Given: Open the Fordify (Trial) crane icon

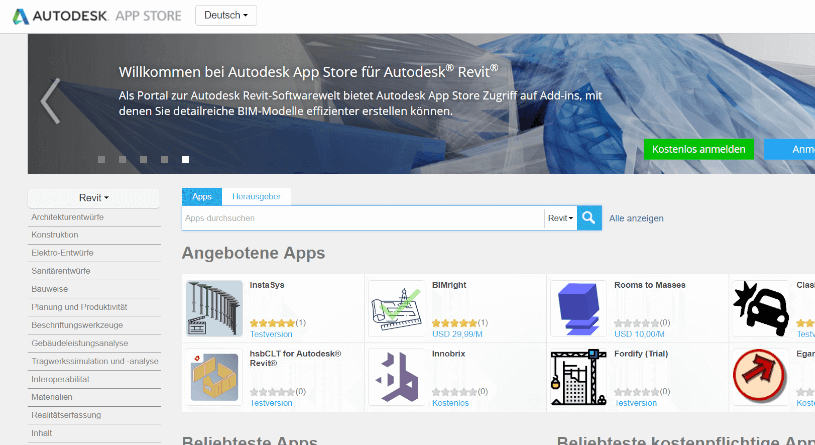Looking at the screenshot, I should (x=579, y=377).
